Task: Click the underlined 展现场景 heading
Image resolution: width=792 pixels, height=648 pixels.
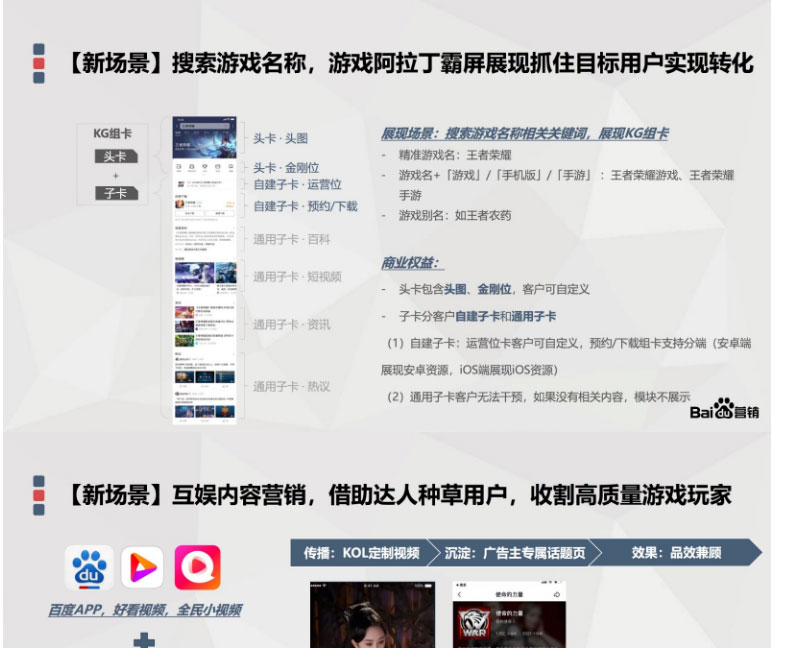Action: tap(525, 134)
